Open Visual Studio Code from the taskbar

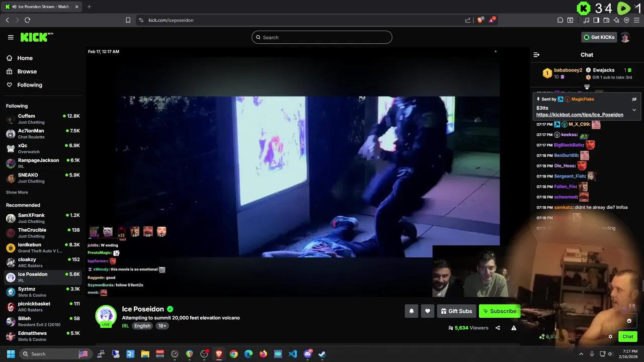[293, 354]
